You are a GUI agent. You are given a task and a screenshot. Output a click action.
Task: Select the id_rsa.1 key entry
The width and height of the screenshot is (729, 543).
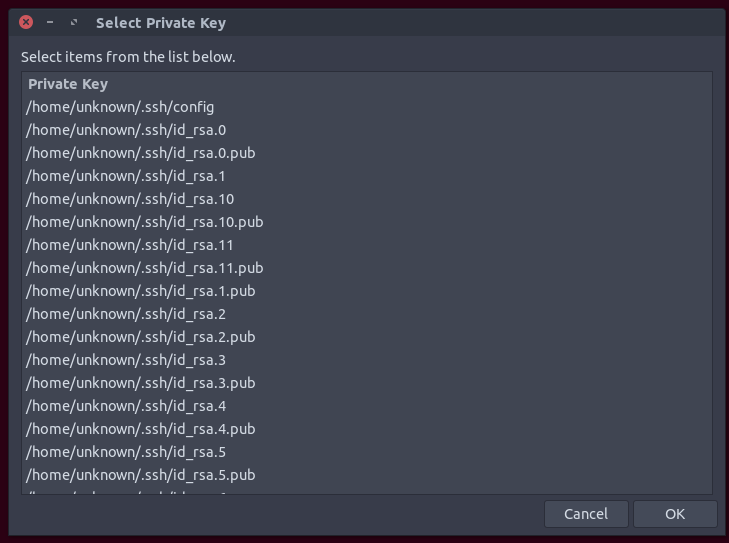126,176
